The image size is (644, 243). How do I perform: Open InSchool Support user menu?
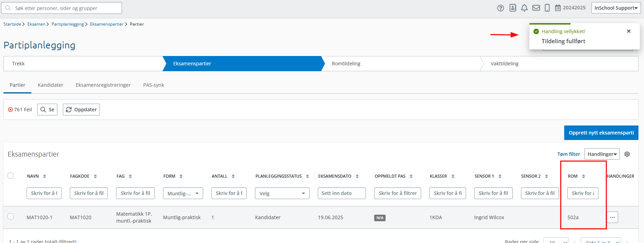coord(616,8)
